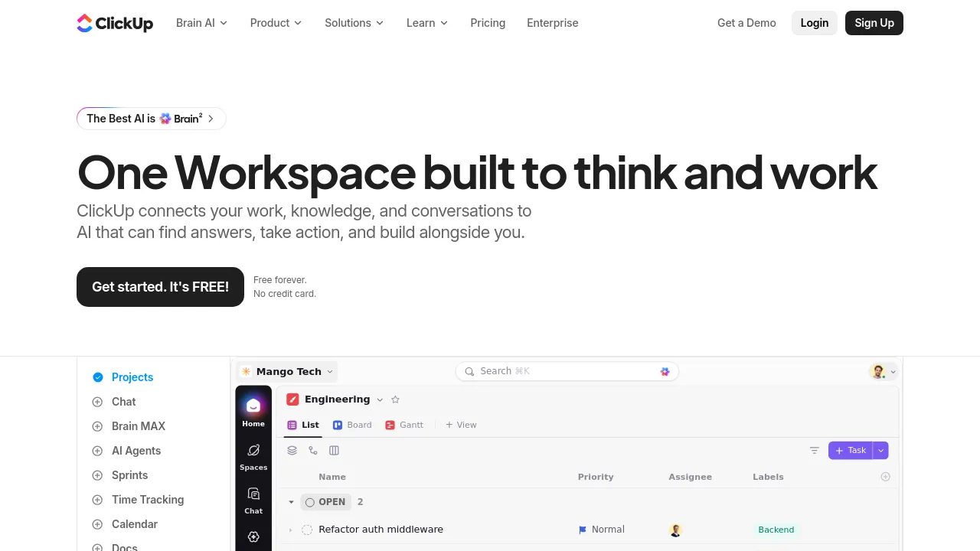
Task: Click the plus-circle icon beside Brain MAX
Action: click(97, 426)
